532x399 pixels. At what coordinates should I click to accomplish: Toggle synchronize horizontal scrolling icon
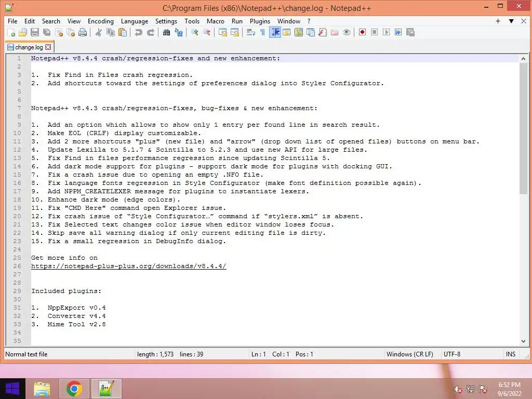(x=234, y=32)
